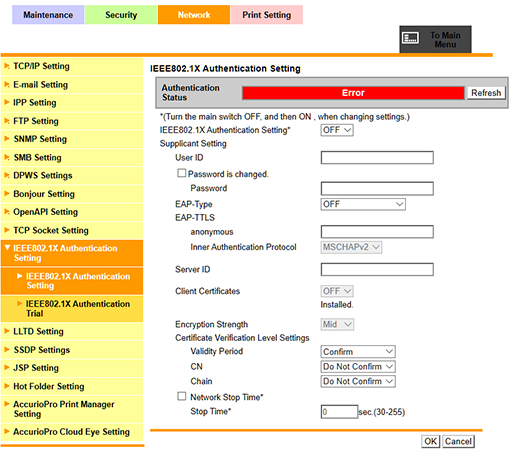Open SMB Setting menu item
This screenshot has height=452, width=517.
coord(72,157)
